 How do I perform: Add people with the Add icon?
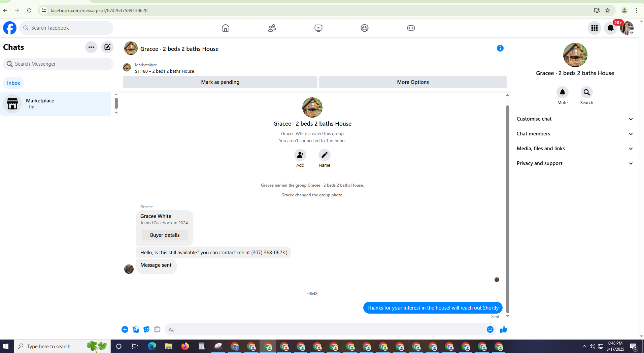[300, 155]
